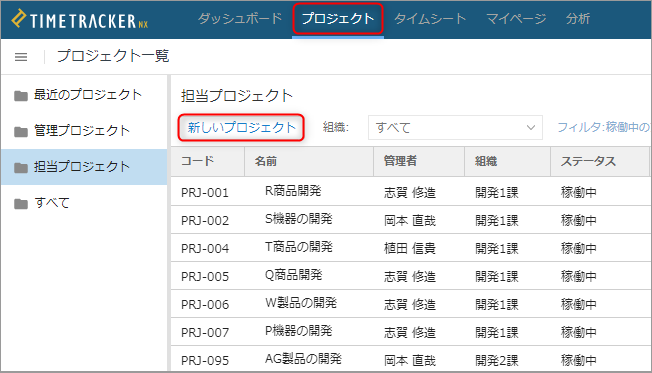Sort by the ステータス column header
The image size is (652, 373).
600,161
